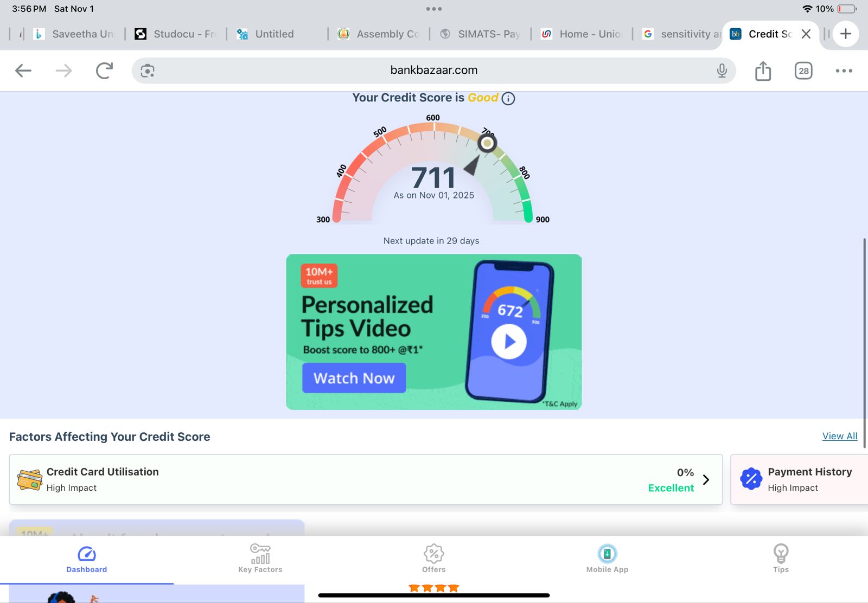Open the tab overview showing 28 tabs

point(803,70)
